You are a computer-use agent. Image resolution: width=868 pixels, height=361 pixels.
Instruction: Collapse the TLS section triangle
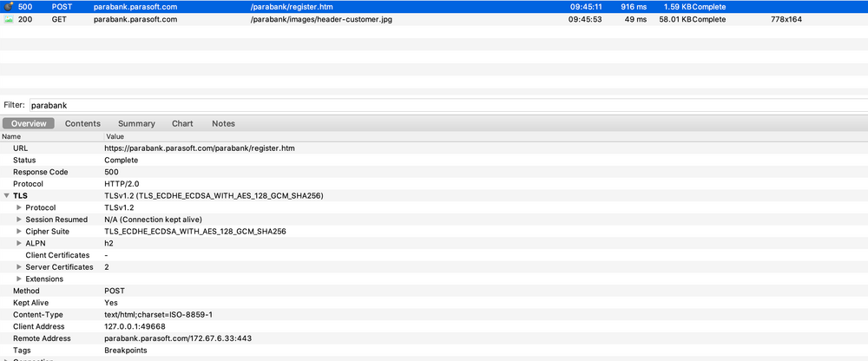point(6,196)
